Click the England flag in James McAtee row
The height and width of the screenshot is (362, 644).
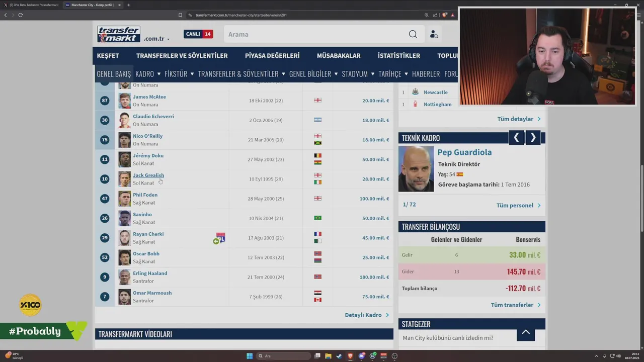click(x=317, y=100)
